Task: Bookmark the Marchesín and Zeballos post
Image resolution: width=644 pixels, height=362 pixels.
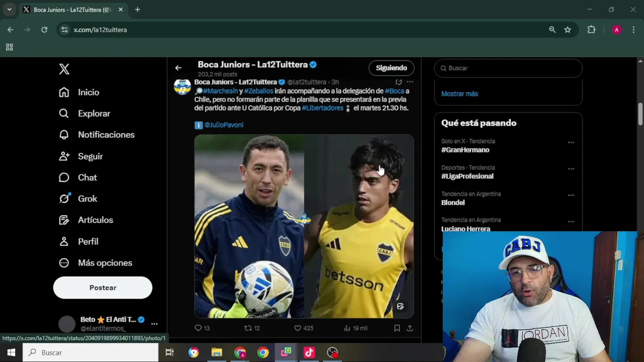Action: (397, 328)
